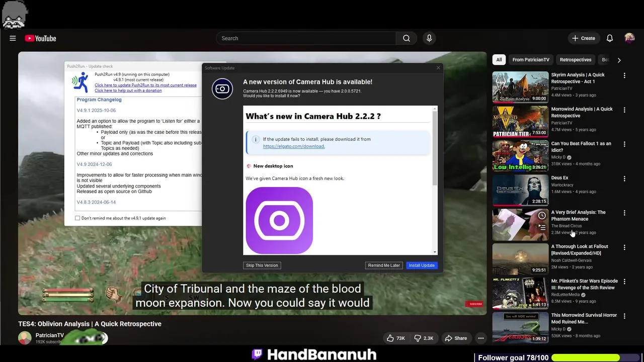Click scrollbar down arrow in release notes
Screen dimensions: 644x362
click(x=435, y=252)
